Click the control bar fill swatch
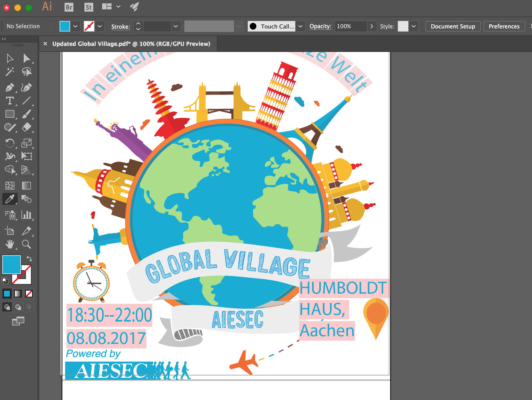 (65, 26)
